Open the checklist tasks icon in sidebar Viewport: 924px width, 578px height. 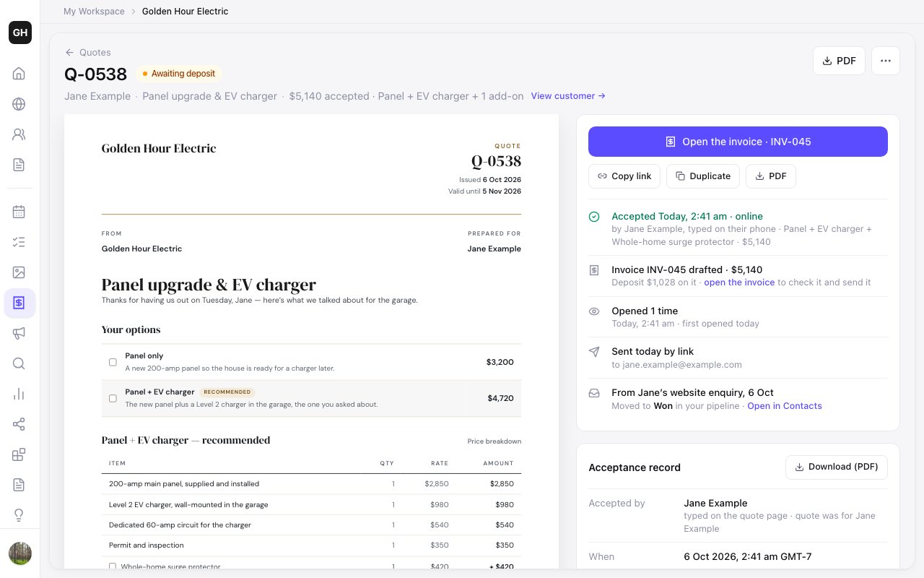click(19, 242)
